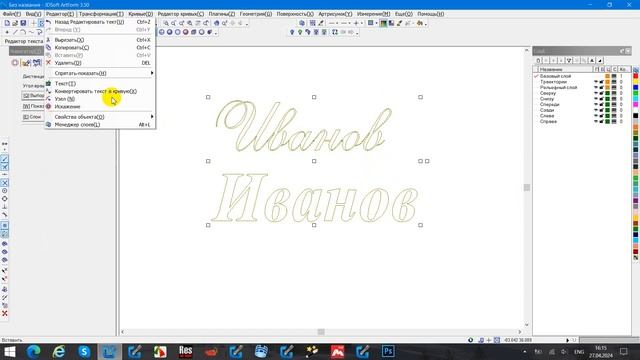Viewport: 640px width, 360px height.
Task: Open dropdown arrow next to square view icon
Action: (x=376, y=23)
